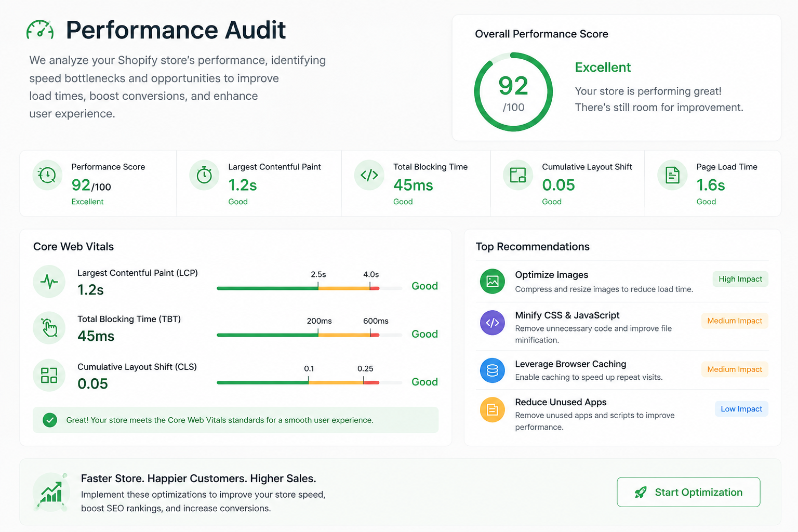The height and width of the screenshot is (532, 798).
Task: Open the Leverage Browser Caching recommendation
Action: pyautogui.click(x=622, y=370)
